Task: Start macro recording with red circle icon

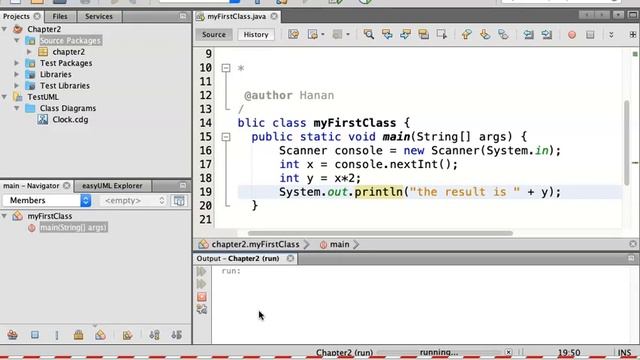Action: pyautogui.click(x=572, y=35)
